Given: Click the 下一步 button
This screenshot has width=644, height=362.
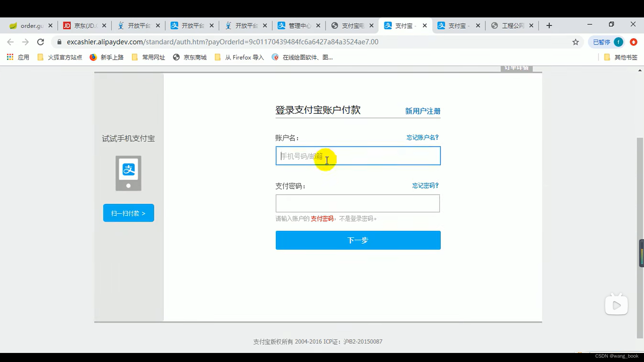Looking at the screenshot, I should [358, 240].
